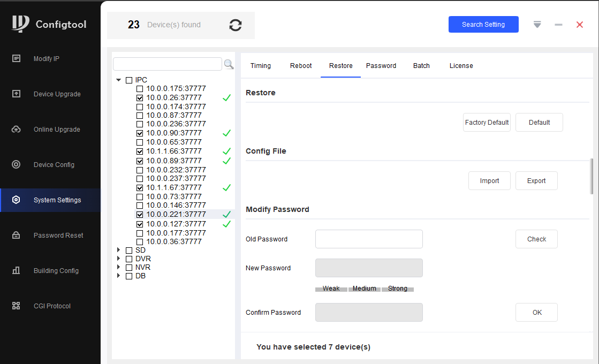
Task: Click the Device Config sidebar icon
Action: click(16, 164)
